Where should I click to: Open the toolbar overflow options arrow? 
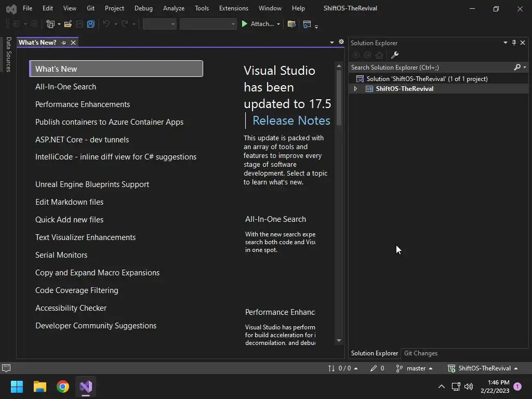(316, 26)
